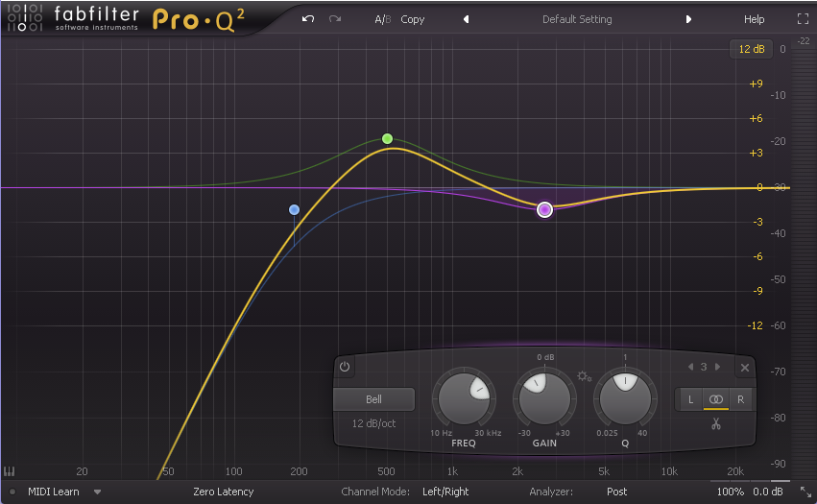Viewport: 817px width, 504px height.
Task: Click the -22 output level readout
Action: pyautogui.click(x=804, y=40)
